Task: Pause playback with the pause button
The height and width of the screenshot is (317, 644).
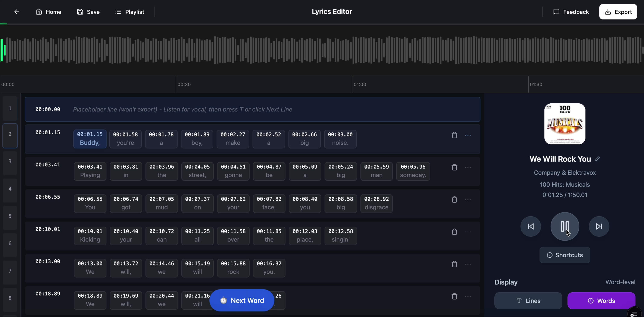Action: click(x=565, y=226)
